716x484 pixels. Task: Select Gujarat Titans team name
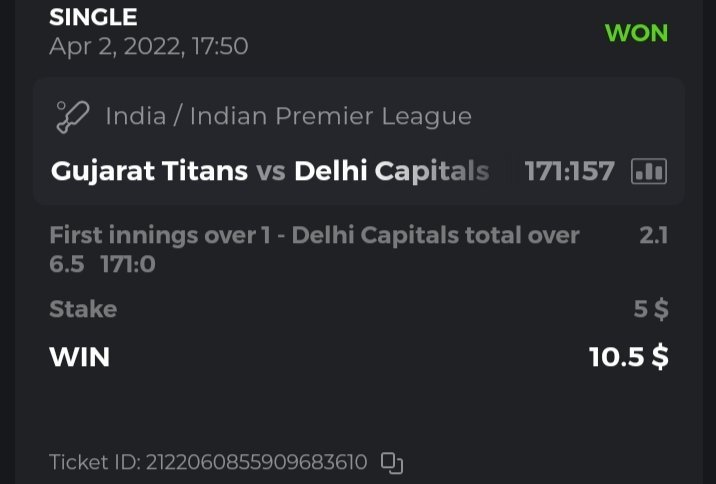coord(149,171)
